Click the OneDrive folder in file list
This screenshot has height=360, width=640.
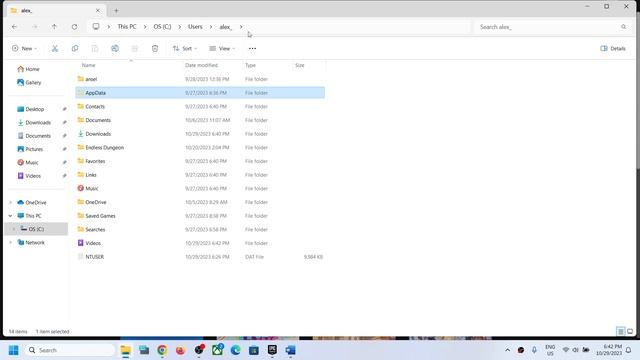(96, 202)
